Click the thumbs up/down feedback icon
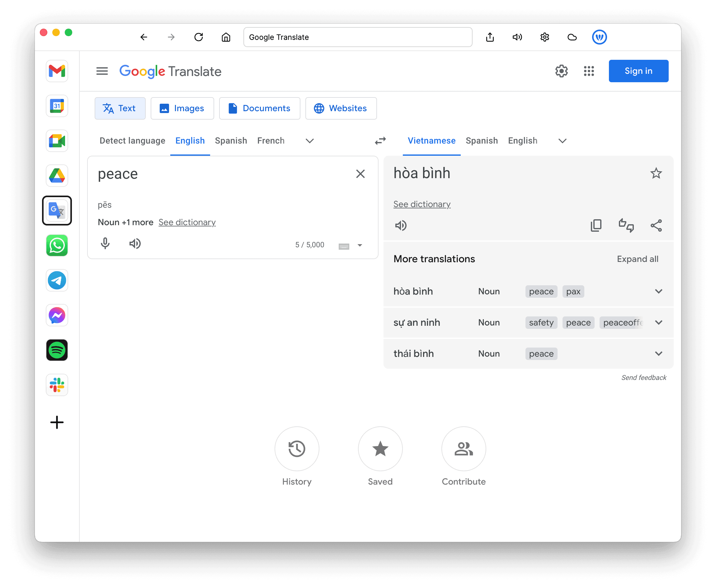Viewport: 716px width, 588px height. (x=625, y=225)
